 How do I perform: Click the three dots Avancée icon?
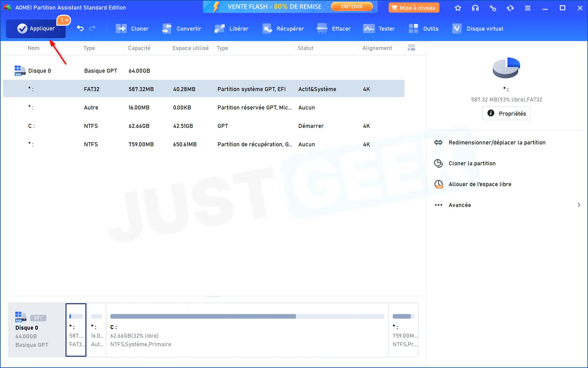coord(438,205)
